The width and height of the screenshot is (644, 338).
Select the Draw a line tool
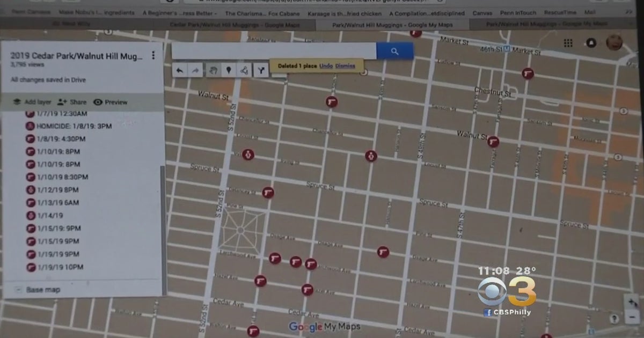[x=244, y=70]
